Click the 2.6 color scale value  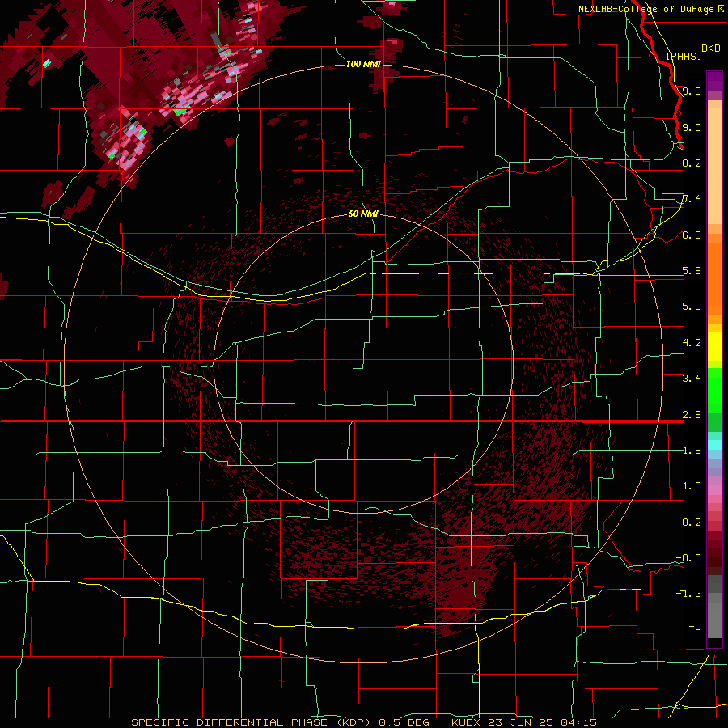pos(692,415)
